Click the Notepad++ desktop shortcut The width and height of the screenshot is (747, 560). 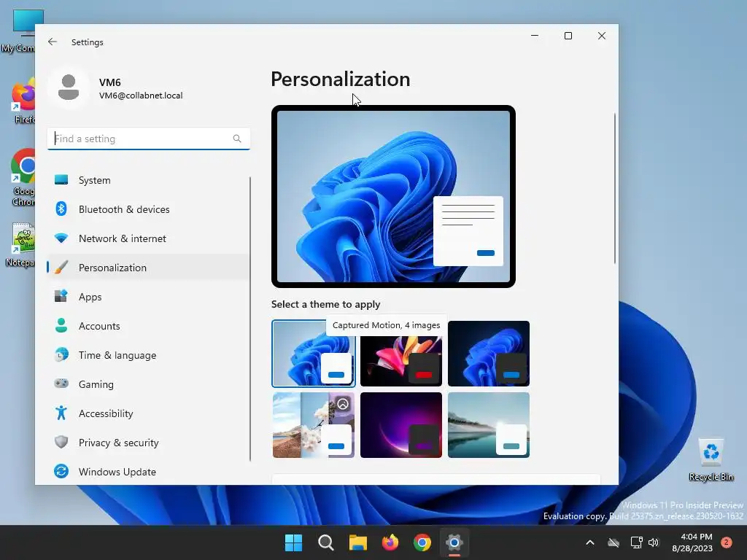point(20,245)
